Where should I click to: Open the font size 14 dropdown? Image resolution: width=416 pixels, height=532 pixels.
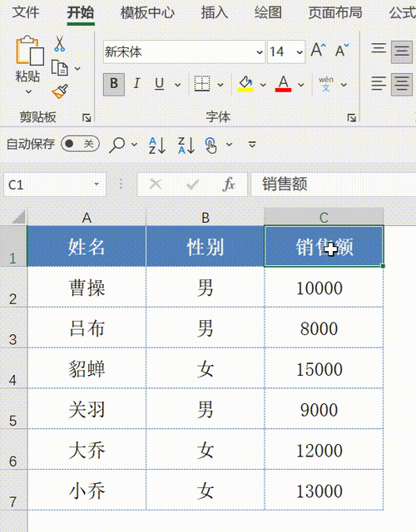[x=300, y=52]
